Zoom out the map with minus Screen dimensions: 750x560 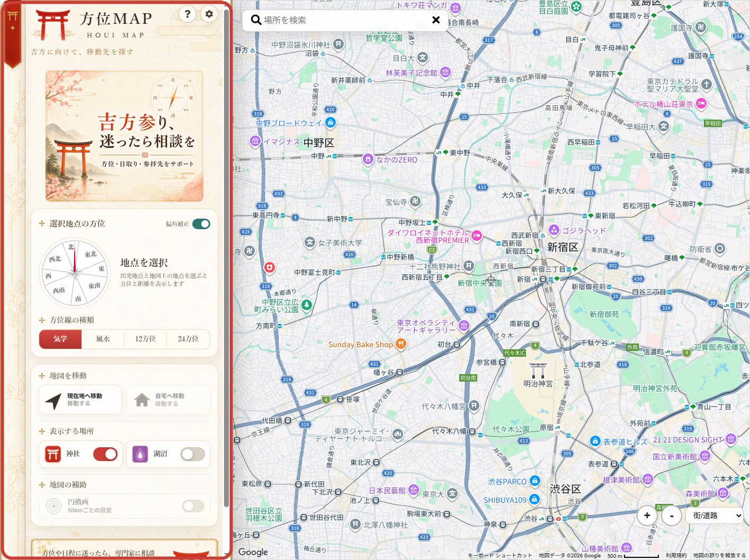tap(672, 515)
